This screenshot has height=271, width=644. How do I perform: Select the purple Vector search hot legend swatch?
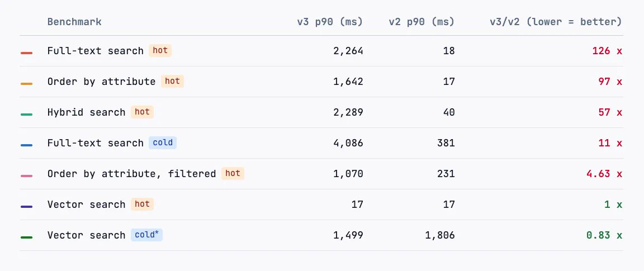tap(26, 207)
